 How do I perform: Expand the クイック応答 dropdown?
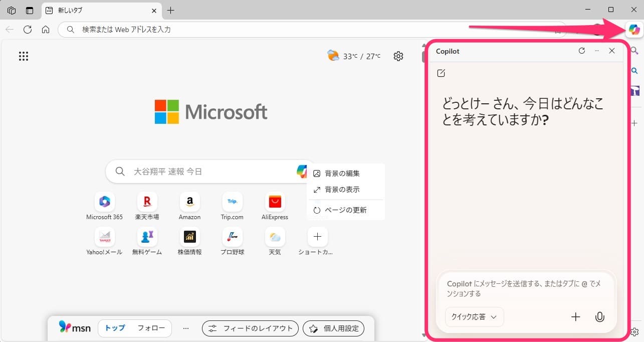[474, 317]
